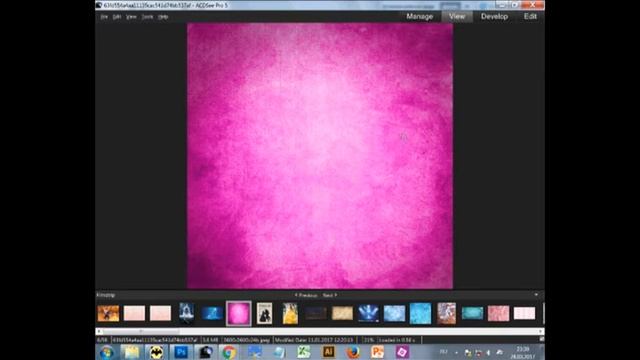Switch to Develop mode

pyautogui.click(x=494, y=16)
